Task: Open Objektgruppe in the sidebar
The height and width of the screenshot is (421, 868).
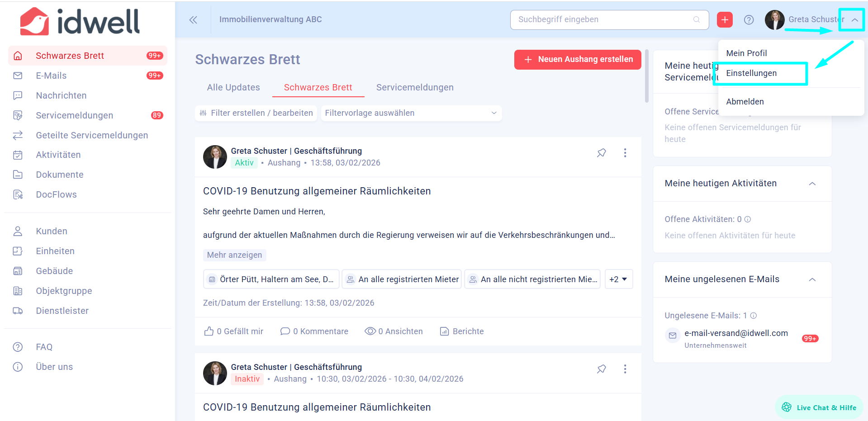Action: pos(88,291)
